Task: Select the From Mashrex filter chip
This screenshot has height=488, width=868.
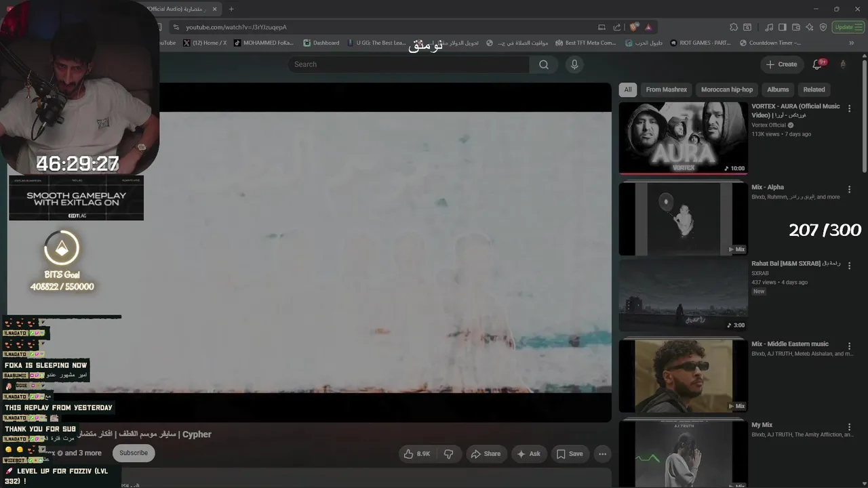Action: (666, 89)
